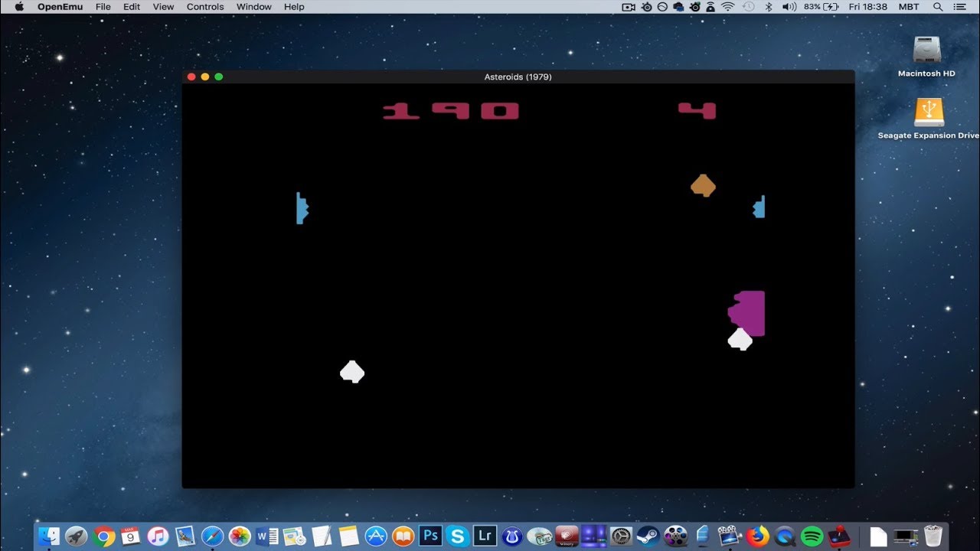Open Skype in the Dock
This screenshot has height=551, width=980.
coord(457,536)
